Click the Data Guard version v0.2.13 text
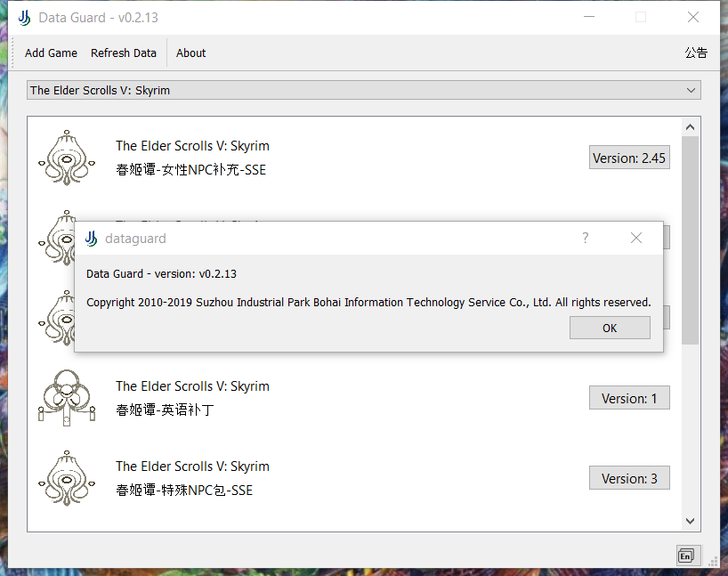 point(162,274)
